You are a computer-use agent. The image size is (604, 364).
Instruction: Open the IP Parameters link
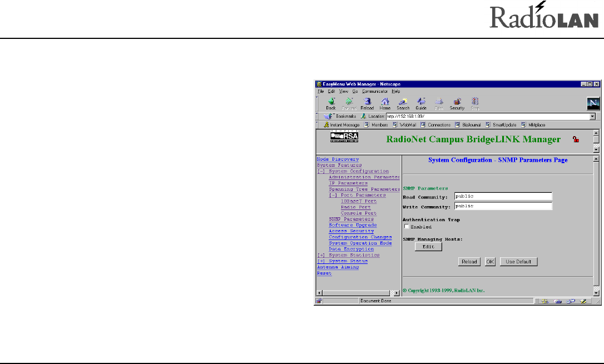pyautogui.click(x=348, y=183)
